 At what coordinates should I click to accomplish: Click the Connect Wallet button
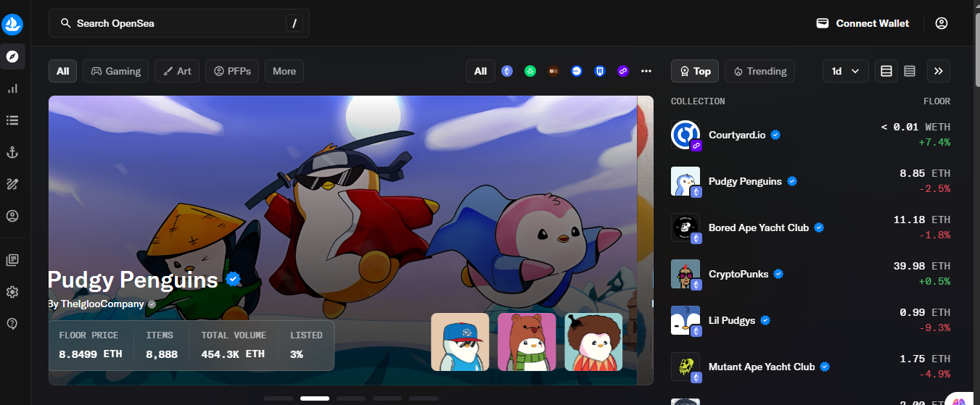(x=862, y=23)
